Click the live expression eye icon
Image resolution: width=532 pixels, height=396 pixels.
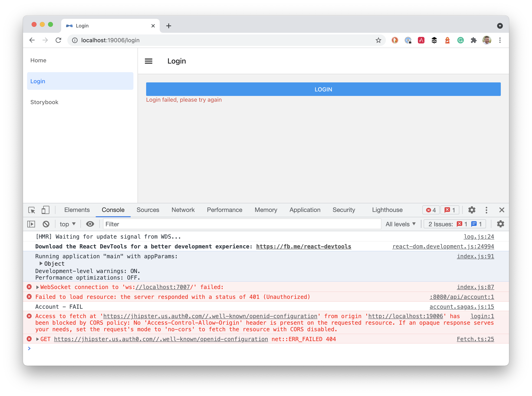90,224
